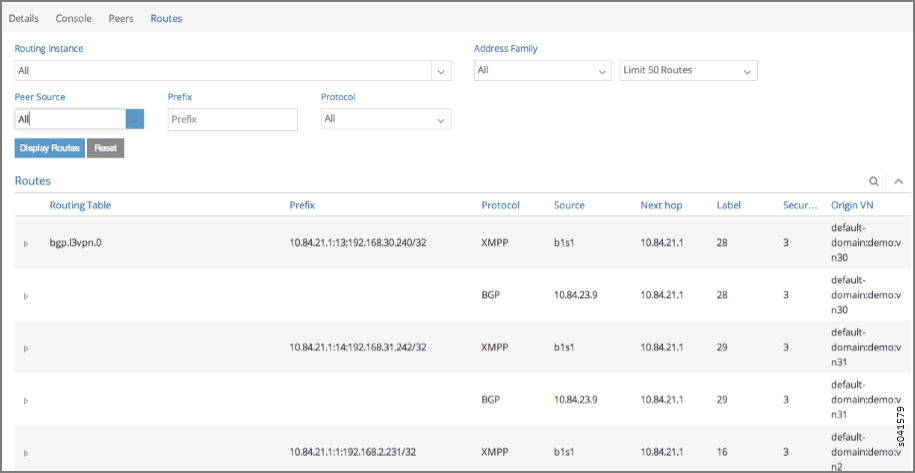
Task: Click the Prefix input field
Action: pos(233,119)
